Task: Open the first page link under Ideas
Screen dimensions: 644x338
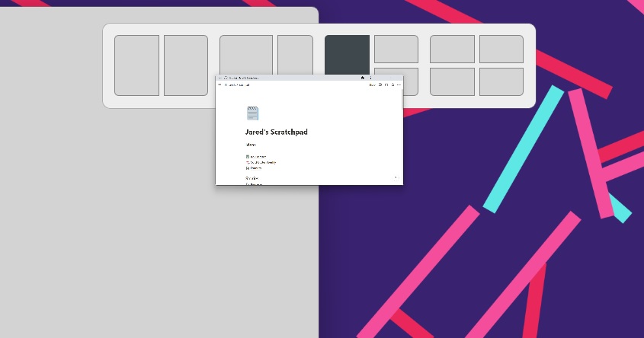Action: pyautogui.click(x=257, y=156)
